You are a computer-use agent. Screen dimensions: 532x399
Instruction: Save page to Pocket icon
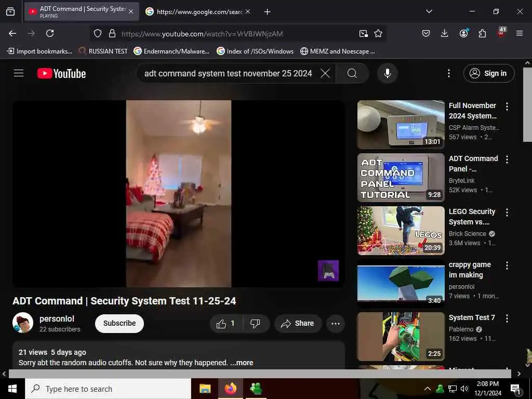coord(426,33)
